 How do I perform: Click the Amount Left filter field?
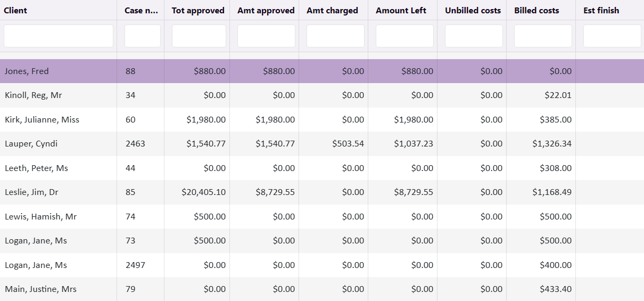pyautogui.click(x=404, y=36)
